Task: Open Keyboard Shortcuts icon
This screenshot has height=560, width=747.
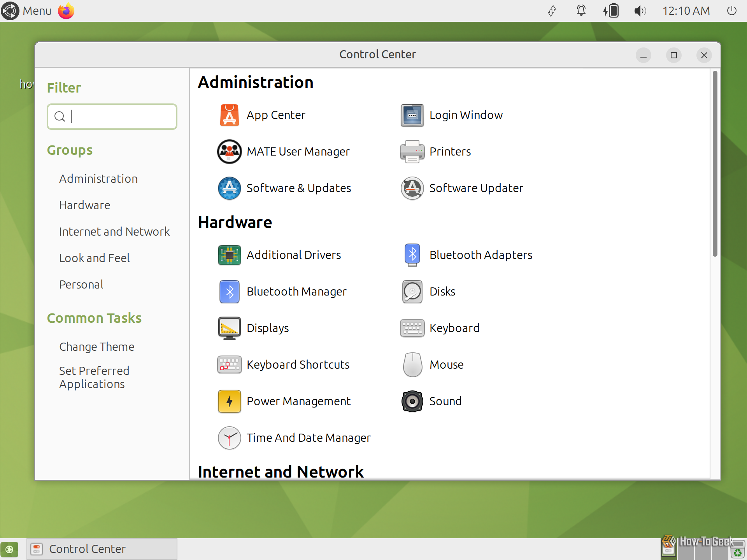Action: coord(229,365)
